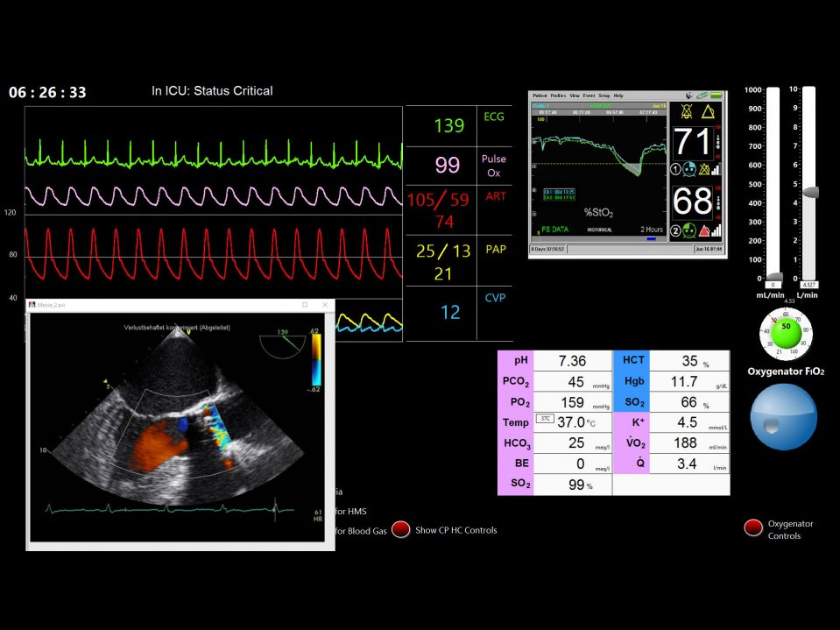Open the 2 Hours timescale selector
The height and width of the screenshot is (630, 840).
click(x=652, y=229)
